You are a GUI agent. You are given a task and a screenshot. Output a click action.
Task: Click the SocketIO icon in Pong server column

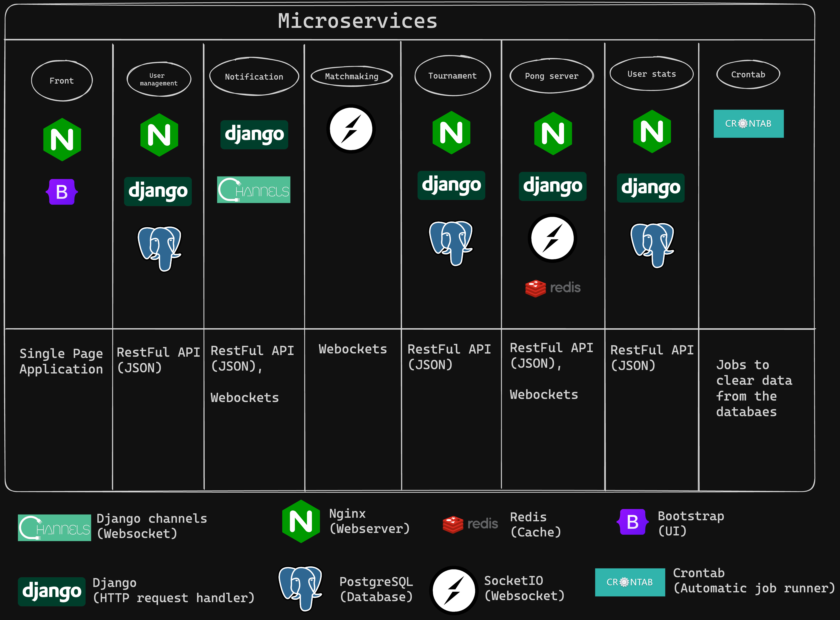point(552,238)
